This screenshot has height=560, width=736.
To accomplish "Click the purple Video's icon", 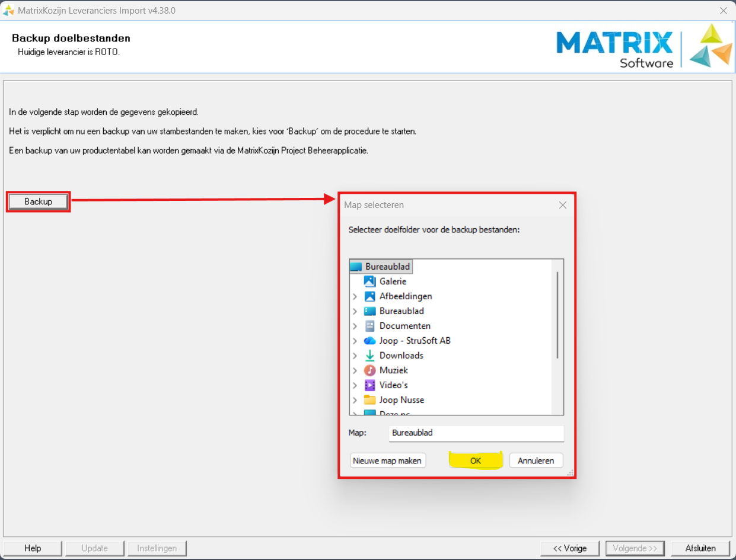I will pos(370,385).
